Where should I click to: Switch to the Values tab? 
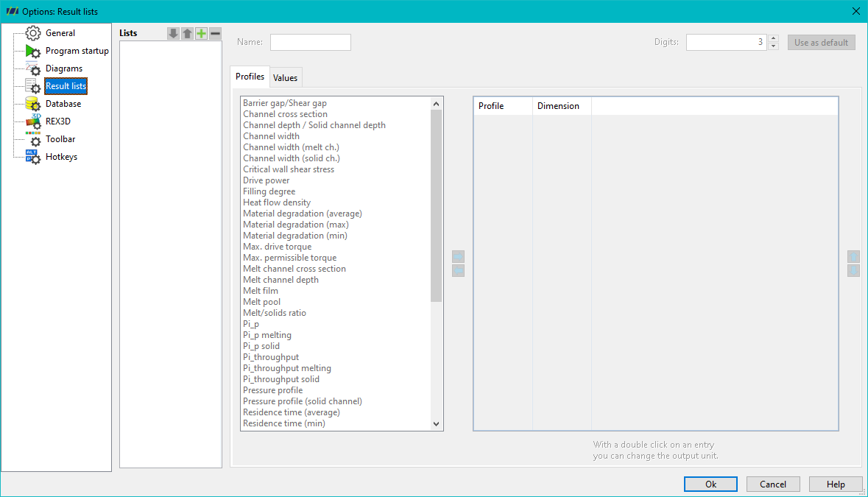[285, 78]
